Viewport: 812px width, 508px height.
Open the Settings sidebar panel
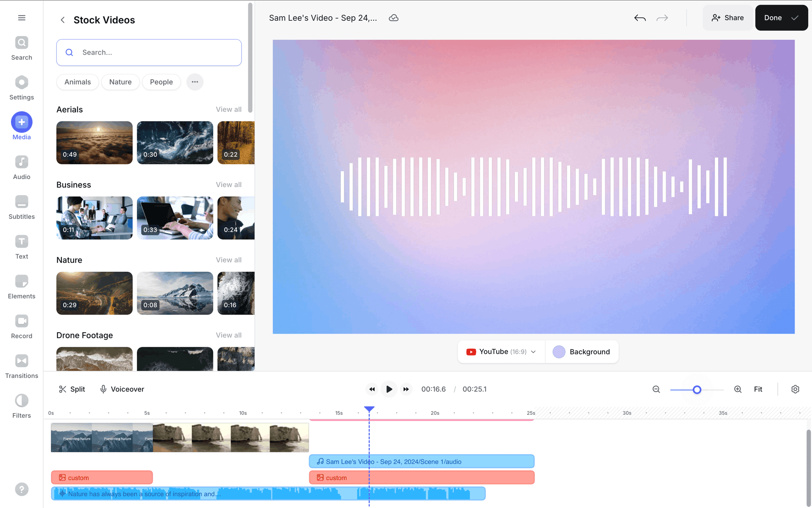click(x=22, y=88)
